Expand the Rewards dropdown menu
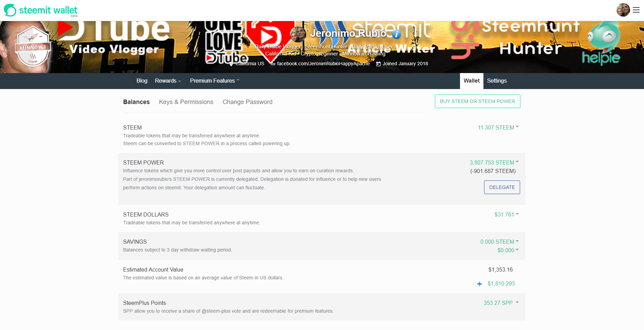The image size is (644, 330). coord(168,81)
